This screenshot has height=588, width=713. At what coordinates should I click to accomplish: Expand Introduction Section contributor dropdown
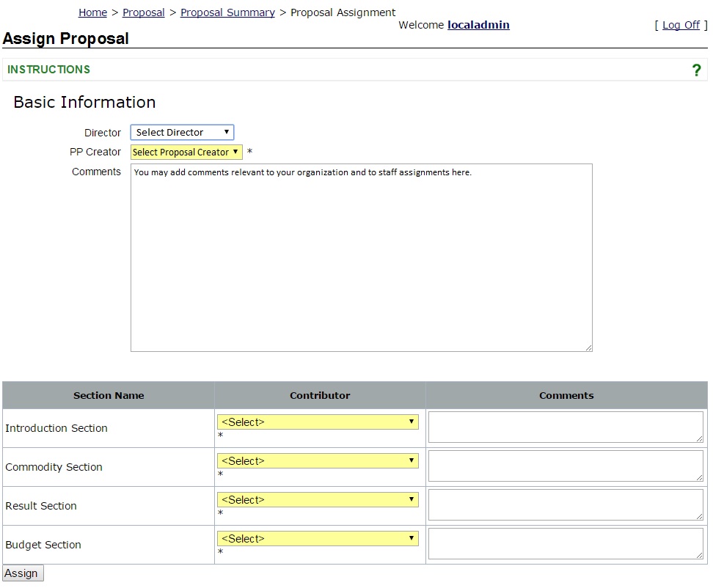click(318, 422)
